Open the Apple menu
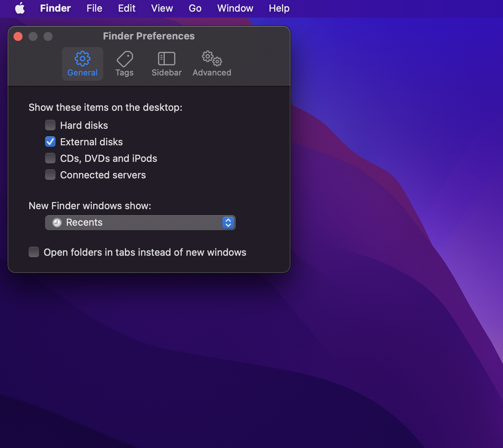 [x=20, y=8]
